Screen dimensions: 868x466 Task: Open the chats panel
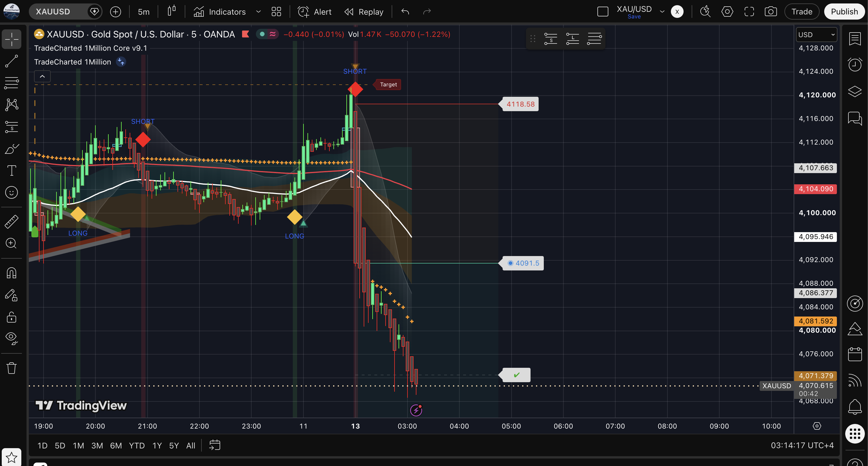pos(855,118)
